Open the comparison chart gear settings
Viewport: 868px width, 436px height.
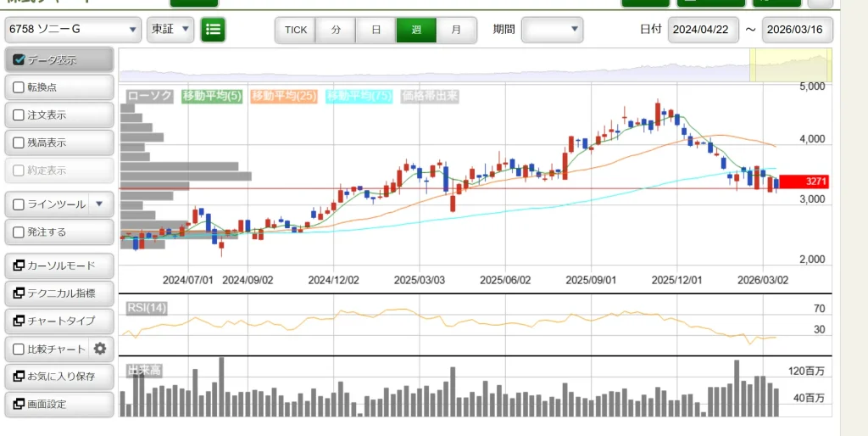(100, 349)
